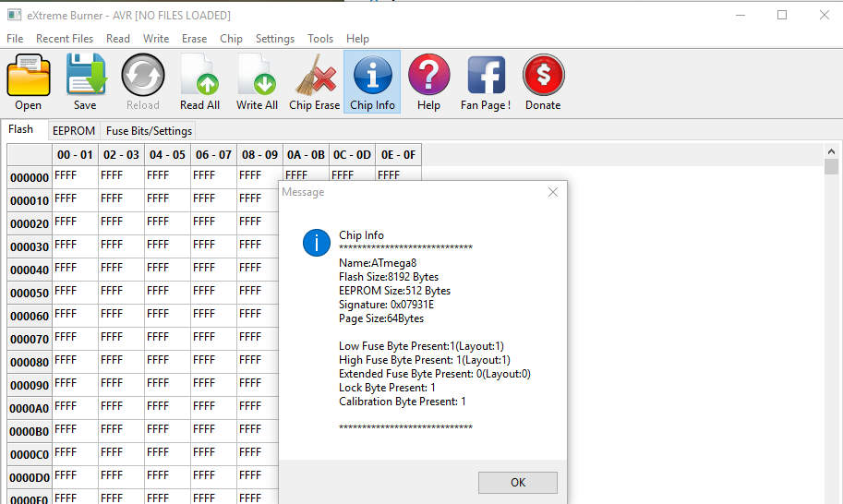Select row header 0000B0
Viewport: 843px width, 504px height.
click(30, 432)
